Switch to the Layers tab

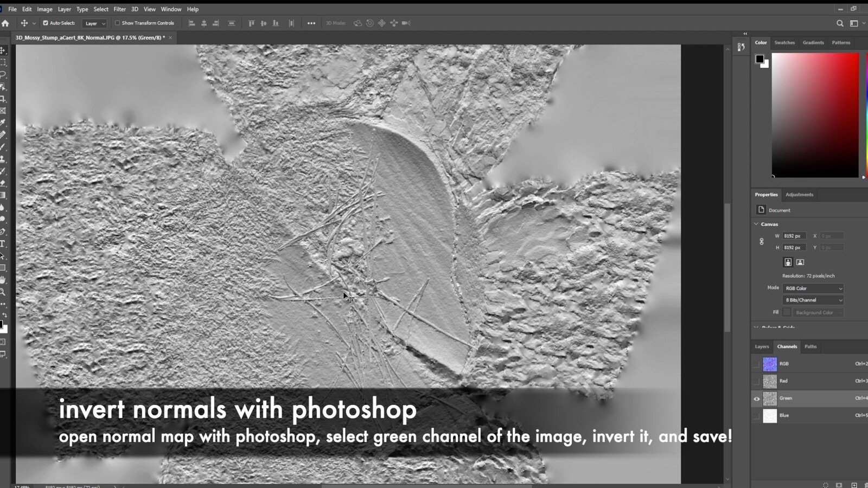(762, 346)
